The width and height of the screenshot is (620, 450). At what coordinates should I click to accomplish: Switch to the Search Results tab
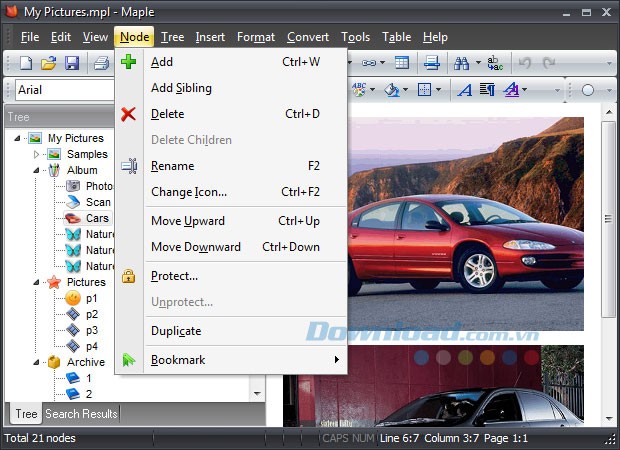tap(81, 414)
